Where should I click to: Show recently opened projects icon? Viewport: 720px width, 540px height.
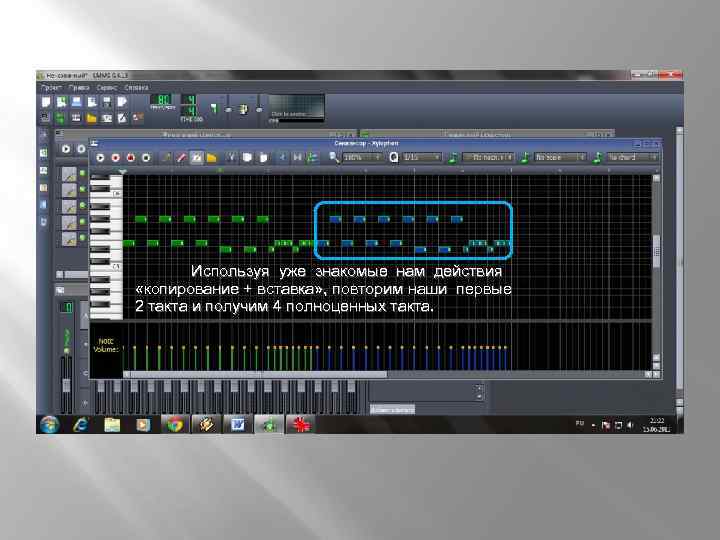click(x=92, y=102)
